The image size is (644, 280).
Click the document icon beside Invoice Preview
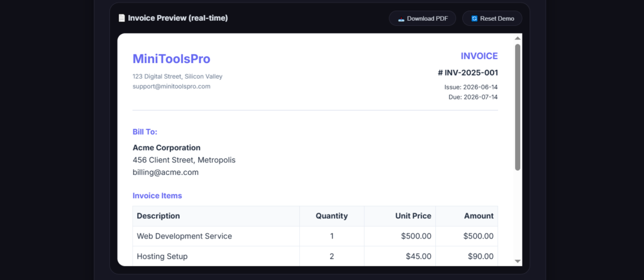tap(121, 18)
